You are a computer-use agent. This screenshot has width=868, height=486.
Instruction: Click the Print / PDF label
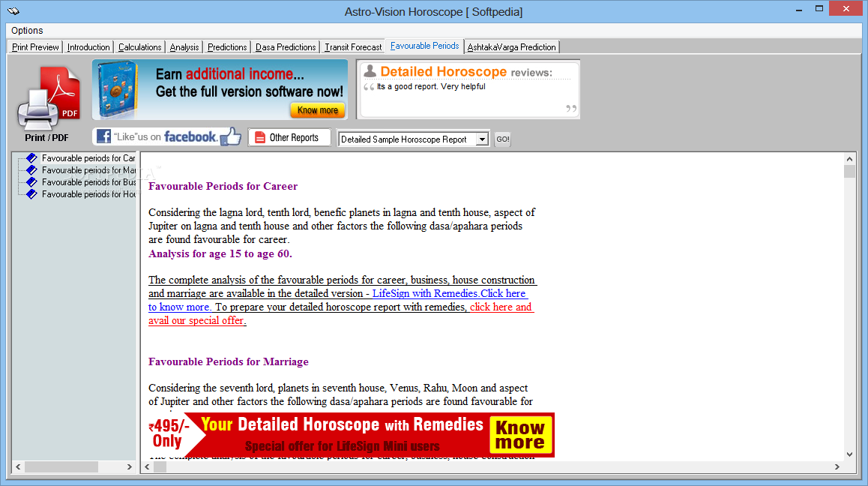pos(47,137)
